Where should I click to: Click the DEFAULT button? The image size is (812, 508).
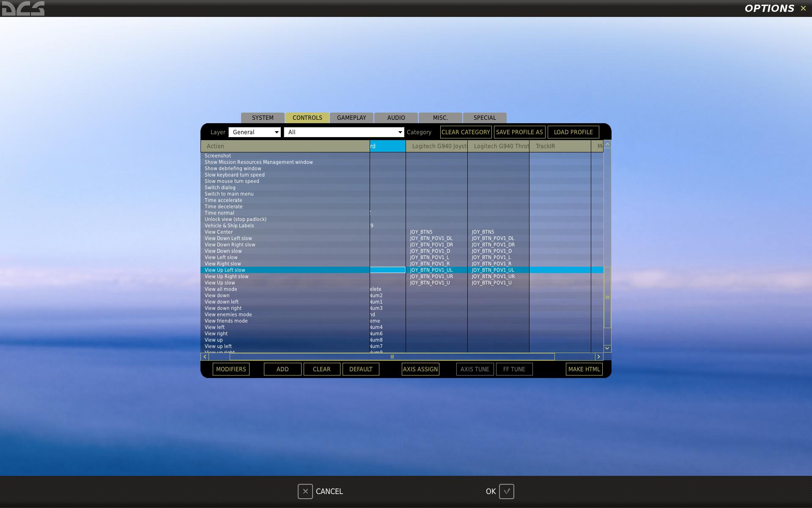tap(361, 369)
